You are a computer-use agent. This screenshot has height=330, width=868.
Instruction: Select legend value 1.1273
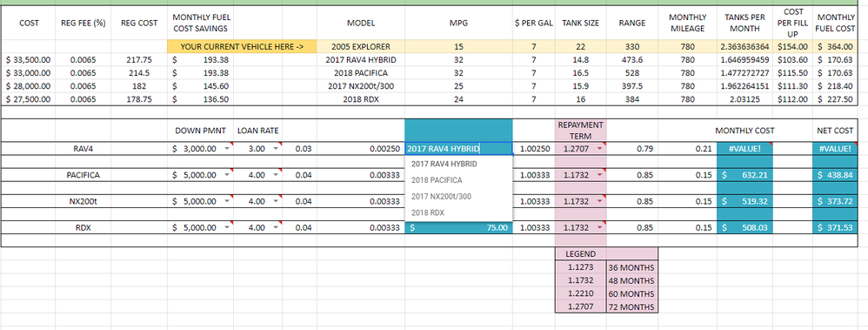click(581, 266)
